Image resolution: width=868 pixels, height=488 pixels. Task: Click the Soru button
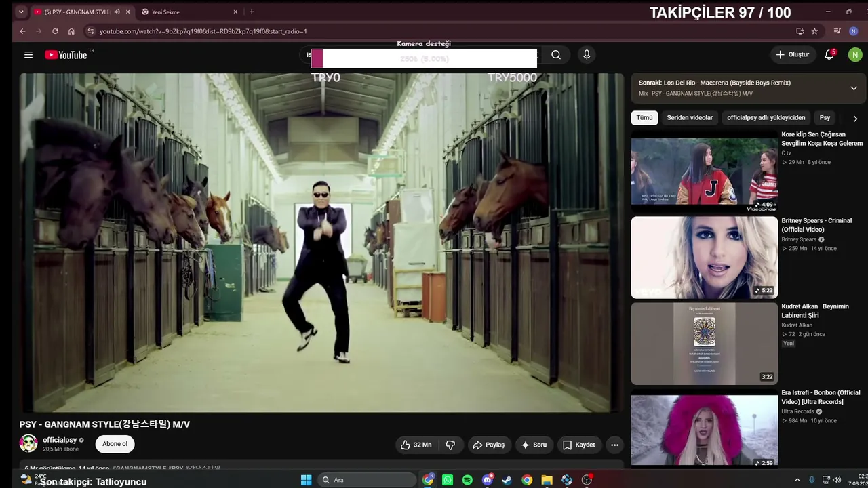tap(534, 445)
